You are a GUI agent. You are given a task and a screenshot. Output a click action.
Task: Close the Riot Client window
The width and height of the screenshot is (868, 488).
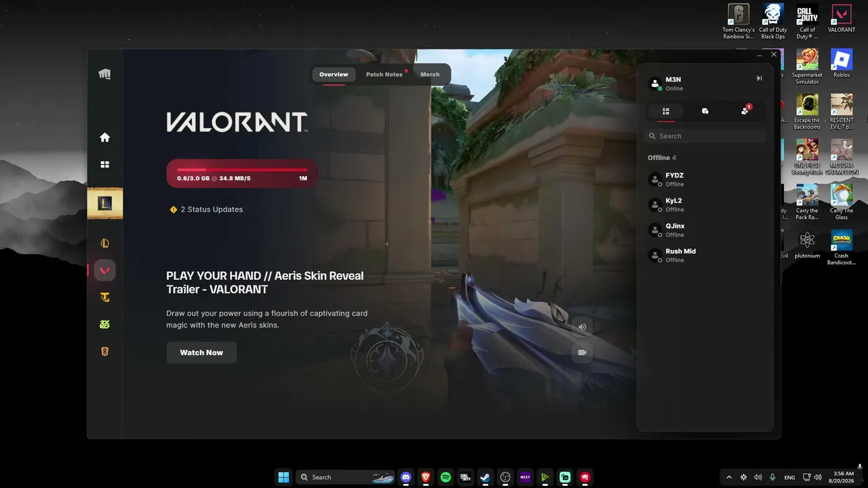[x=774, y=55]
